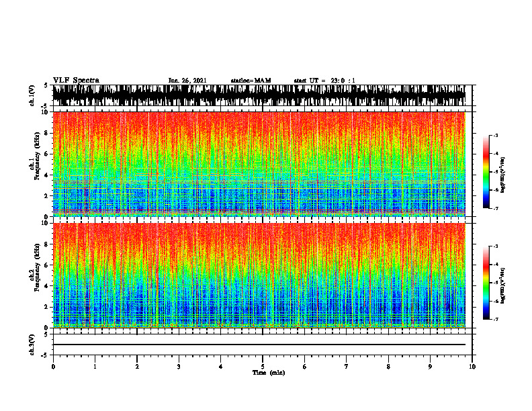The width and height of the screenshot is (532, 411).
Task: Select the ch.3 flat trace line
Action: pyautogui.click(x=259, y=345)
